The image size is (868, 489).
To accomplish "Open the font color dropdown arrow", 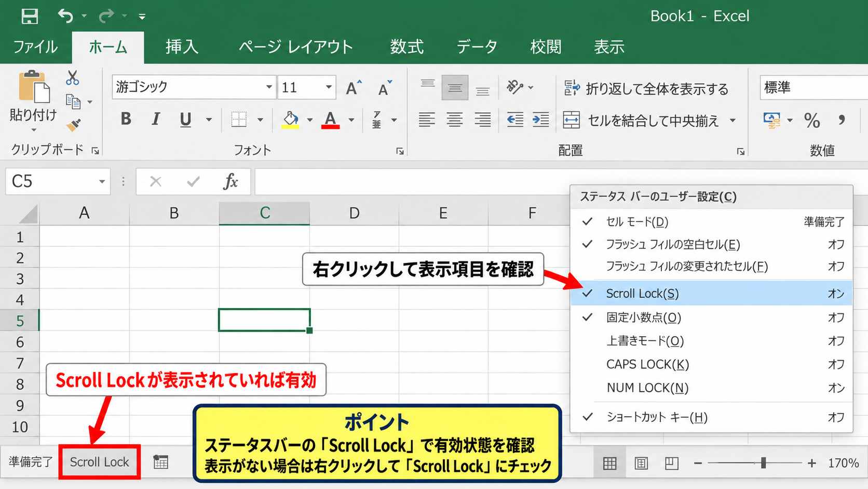I will [351, 120].
